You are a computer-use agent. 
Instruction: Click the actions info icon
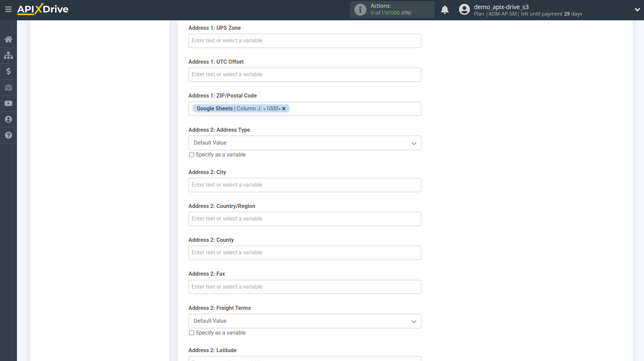click(360, 9)
